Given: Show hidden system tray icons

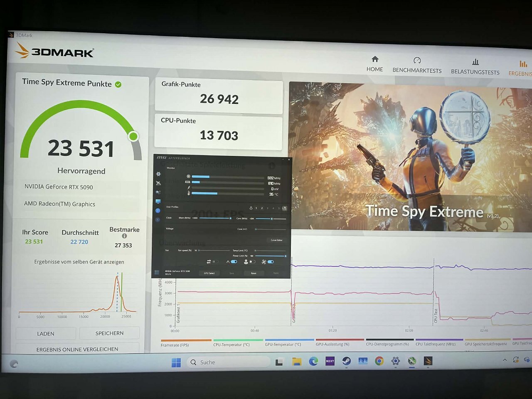Looking at the screenshot, I should [505, 360].
